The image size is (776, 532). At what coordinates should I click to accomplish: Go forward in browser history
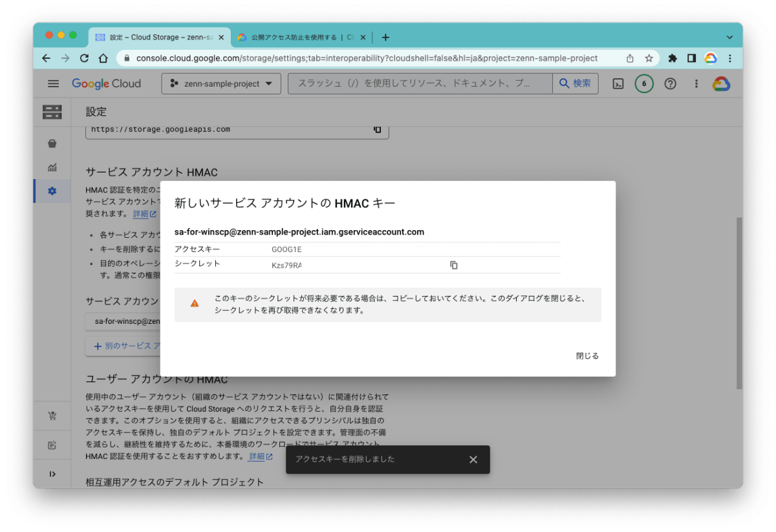65,58
